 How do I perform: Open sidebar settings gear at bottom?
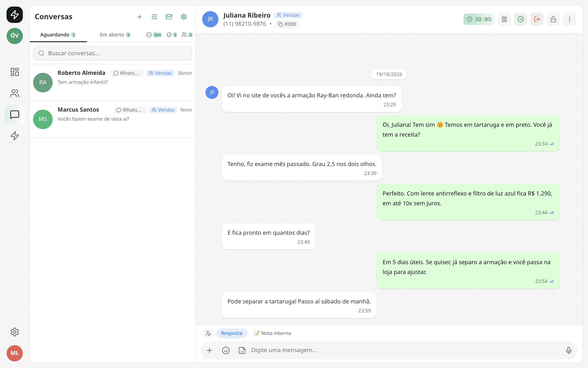tap(14, 332)
